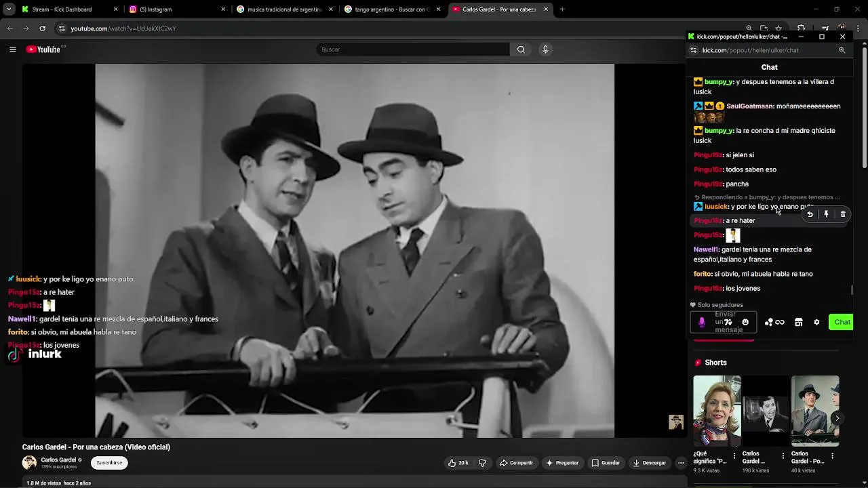
Task: Switch to the Instagram tab
Action: coord(177,9)
